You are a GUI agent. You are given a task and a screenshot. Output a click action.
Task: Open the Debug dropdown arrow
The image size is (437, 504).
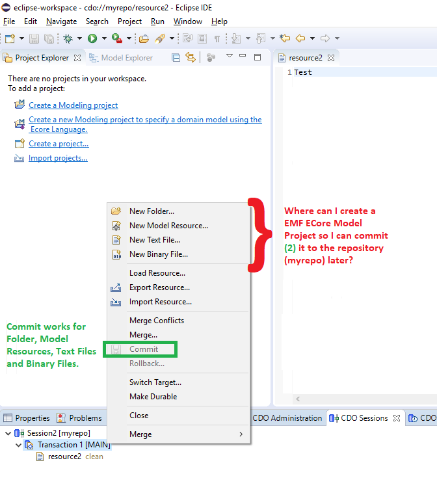pos(79,38)
